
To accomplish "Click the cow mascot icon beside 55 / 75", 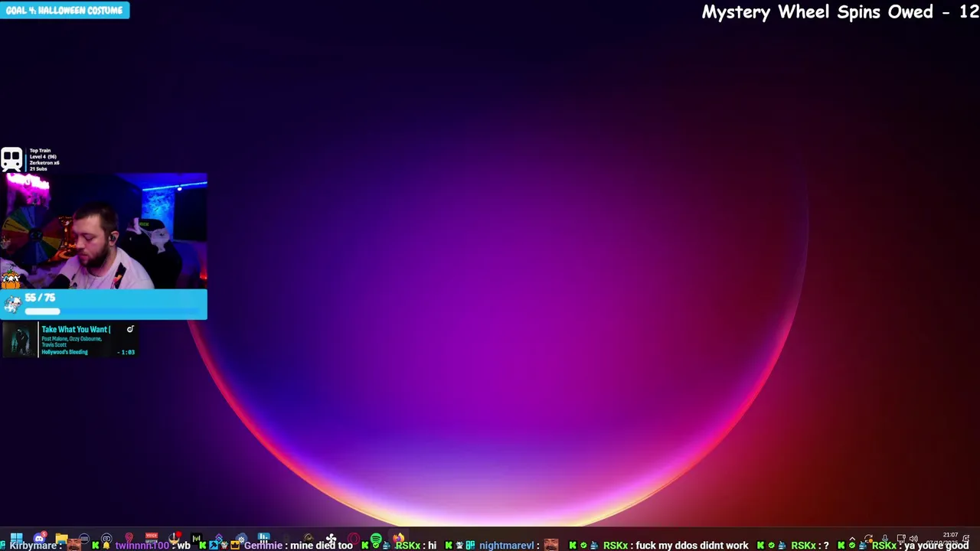I will point(11,304).
